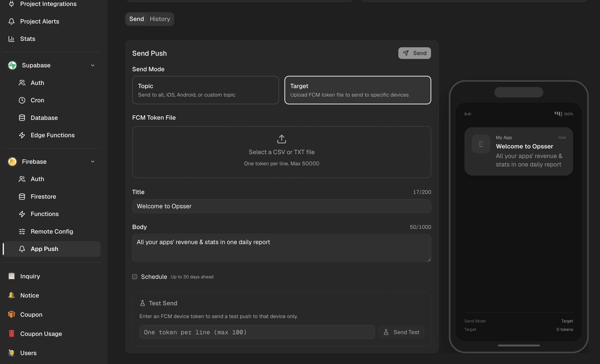Click the upload arrow icon in dropzone
The image size is (600, 364).
[x=281, y=139]
